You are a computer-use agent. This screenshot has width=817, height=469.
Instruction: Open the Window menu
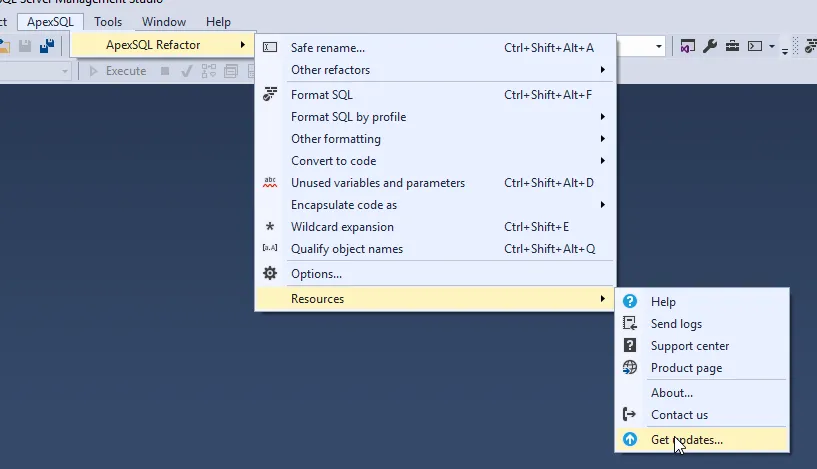[164, 22]
